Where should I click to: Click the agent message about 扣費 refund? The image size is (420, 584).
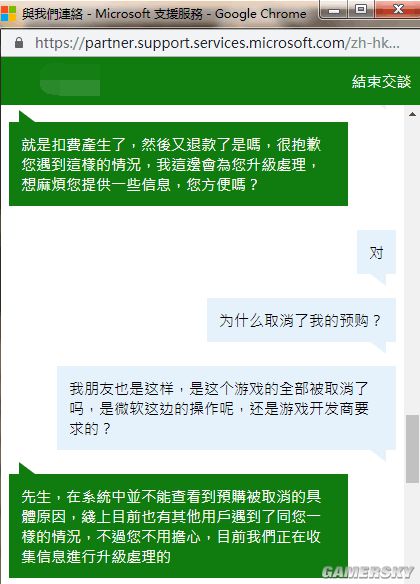pyautogui.click(x=178, y=164)
